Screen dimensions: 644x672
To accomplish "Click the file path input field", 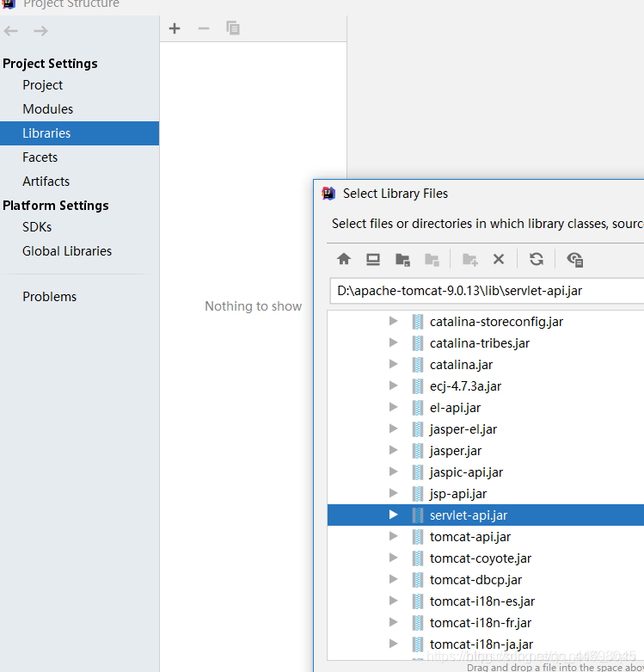I will [487, 291].
